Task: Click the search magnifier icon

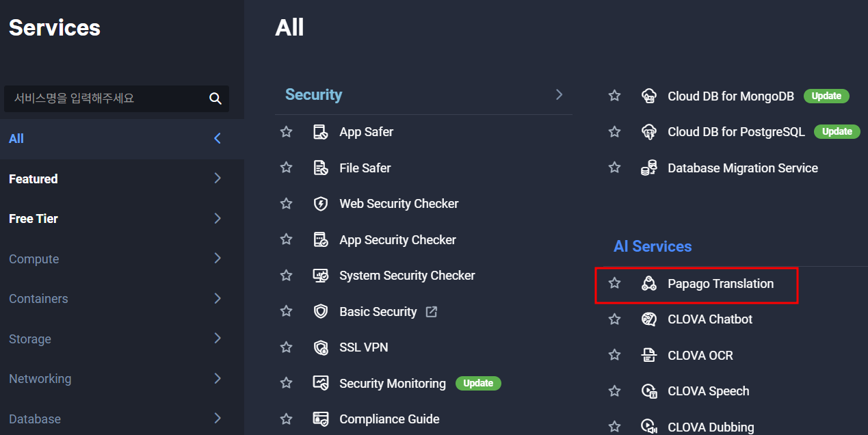Action: (215, 98)
